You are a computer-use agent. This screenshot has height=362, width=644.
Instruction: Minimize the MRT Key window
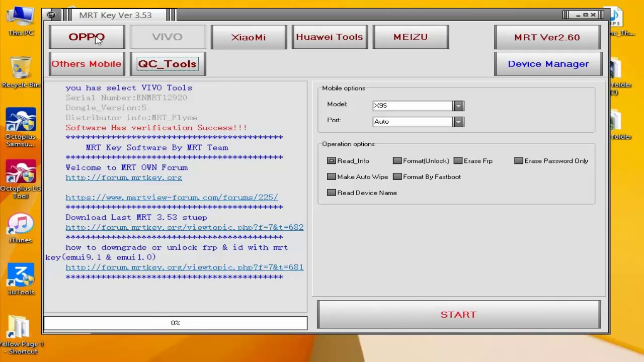578,15
